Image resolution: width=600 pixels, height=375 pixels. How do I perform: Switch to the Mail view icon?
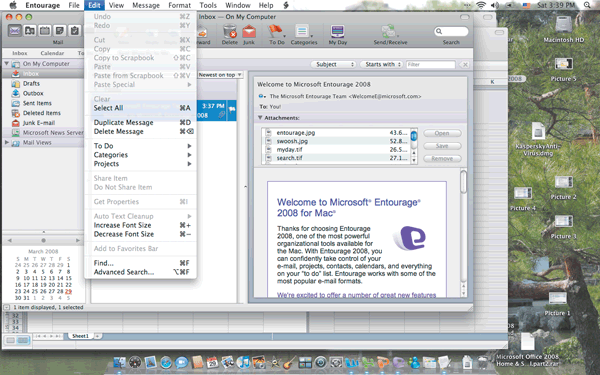15,31
